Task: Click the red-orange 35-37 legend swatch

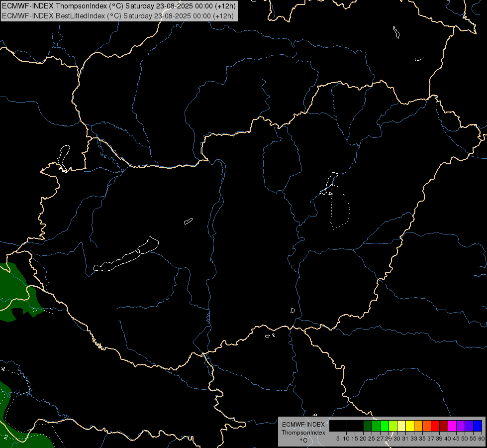Action: click(427, 426)
